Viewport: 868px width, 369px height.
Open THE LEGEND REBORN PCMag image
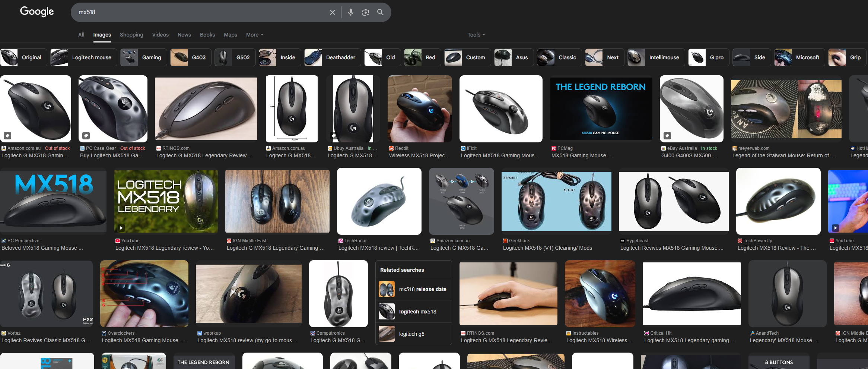tap(601, 109)
